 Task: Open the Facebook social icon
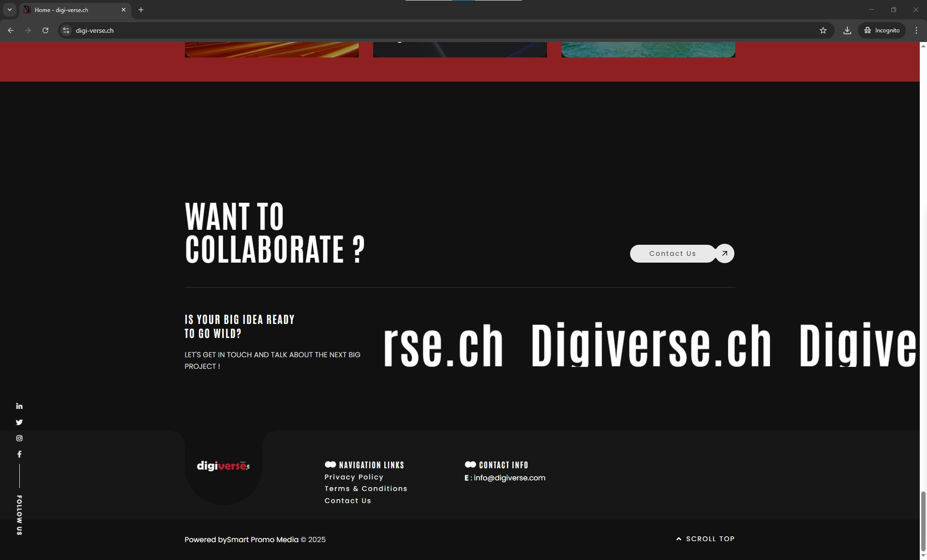(x=19, y=454)
